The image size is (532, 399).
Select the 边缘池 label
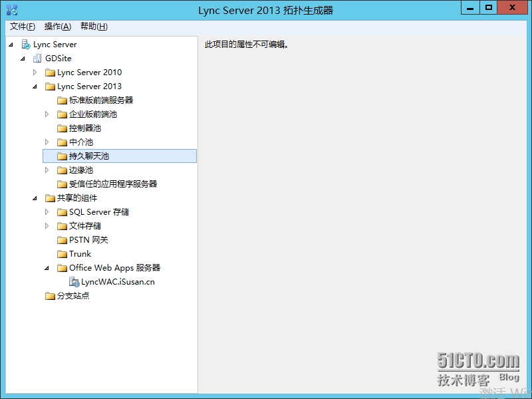[x=81, y=170]
